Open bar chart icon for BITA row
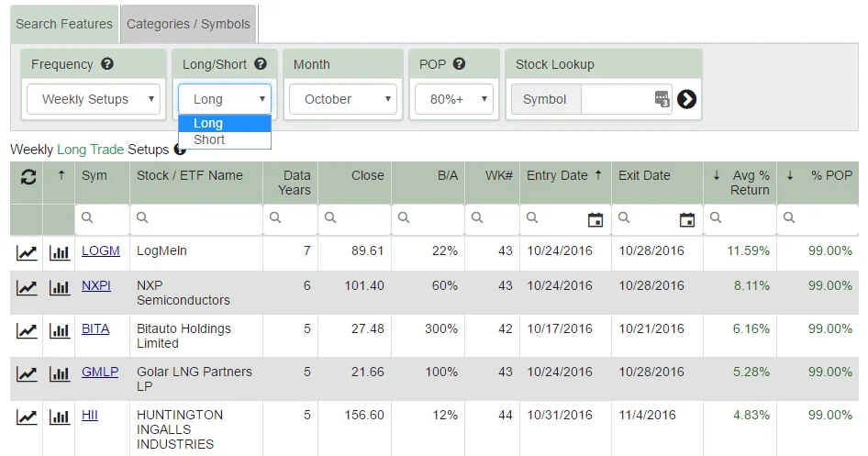 [x=60, y=330]
